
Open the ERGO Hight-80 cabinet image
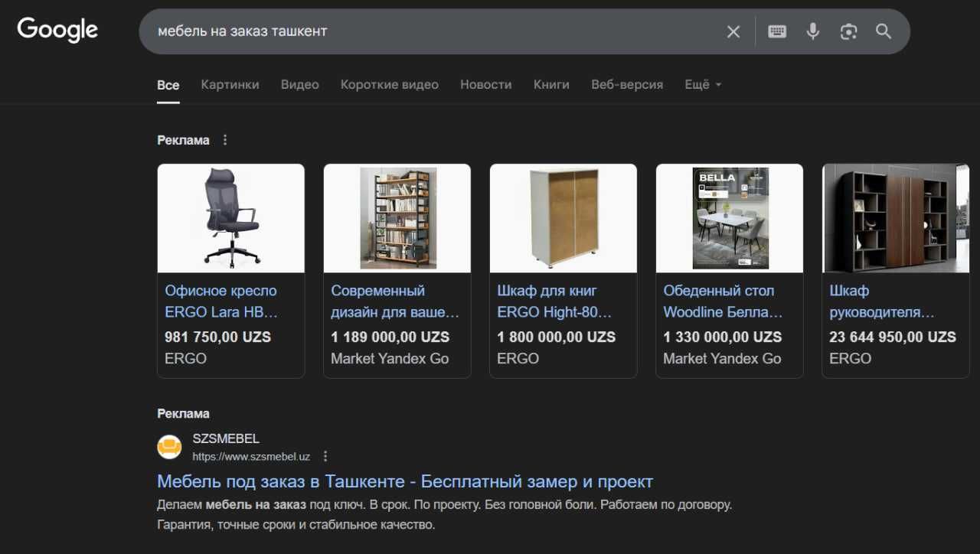(563, 218)
